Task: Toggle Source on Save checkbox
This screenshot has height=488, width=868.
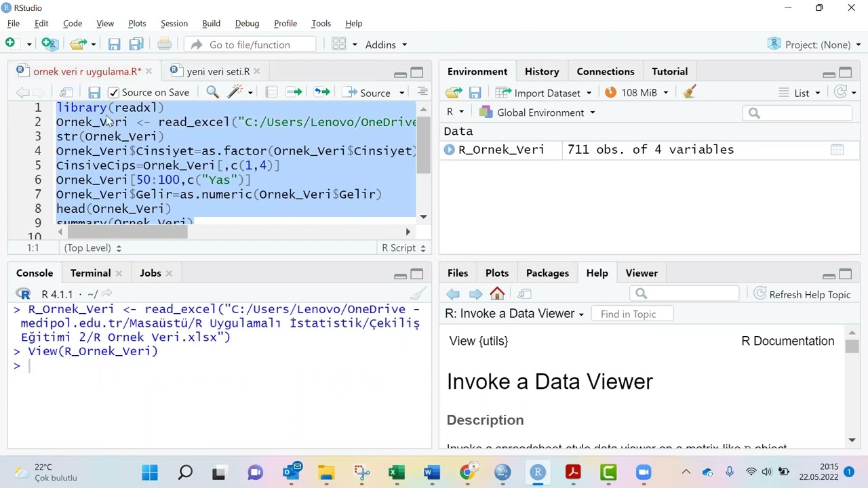Action: tap(113, 92)
